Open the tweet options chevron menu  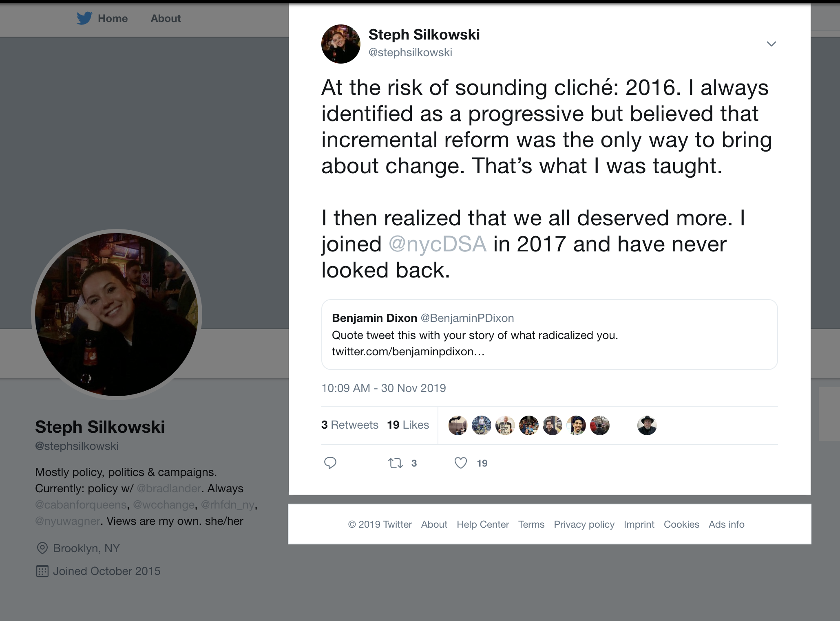[x=771, y=44]
